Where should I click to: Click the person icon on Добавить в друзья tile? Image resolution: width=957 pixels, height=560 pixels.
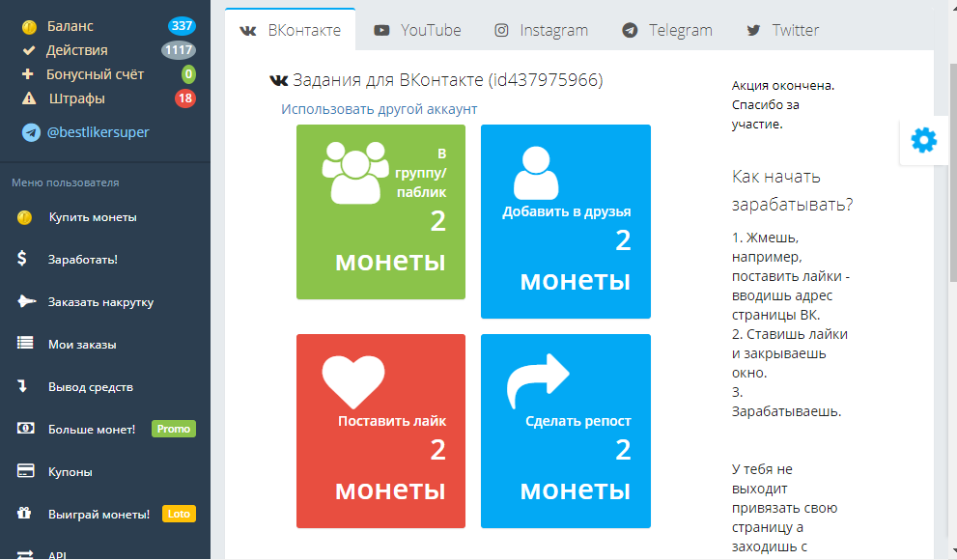tap(536, 173)
